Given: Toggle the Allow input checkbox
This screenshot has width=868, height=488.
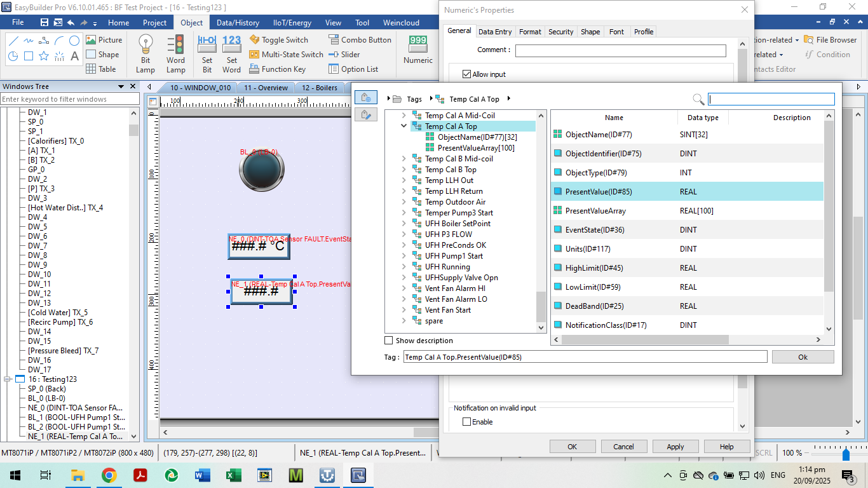Looking at the screenshot, I should point(467,74).
